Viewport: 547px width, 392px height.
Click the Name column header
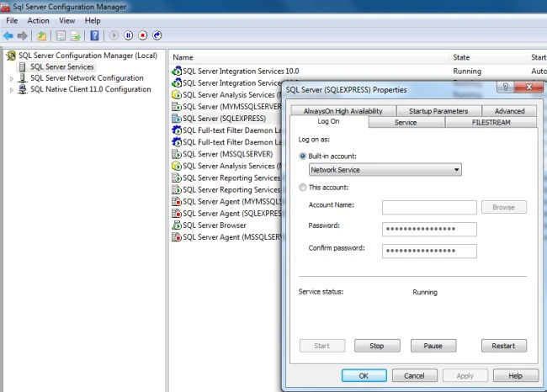309,57
